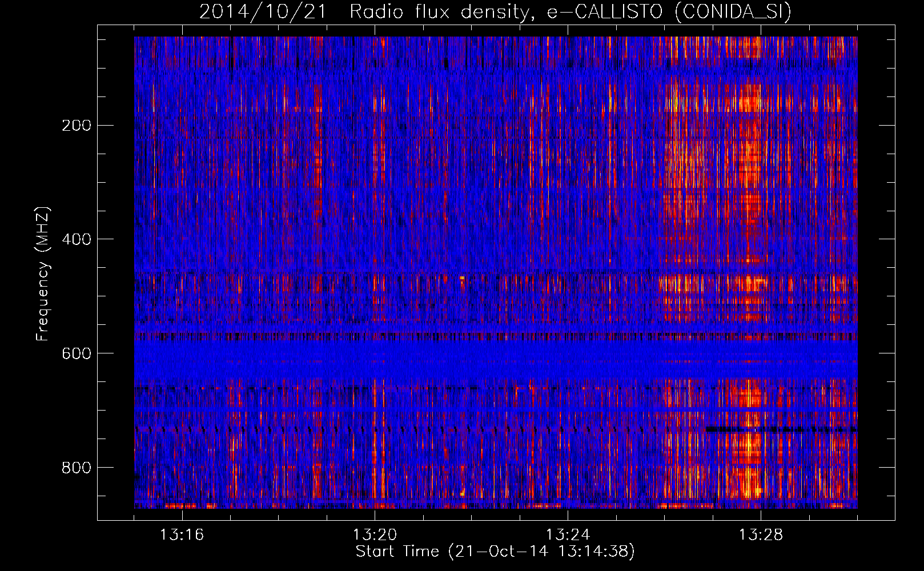Click the 13:16 time tick label
The image size is (924, 571).
[182, 535]
